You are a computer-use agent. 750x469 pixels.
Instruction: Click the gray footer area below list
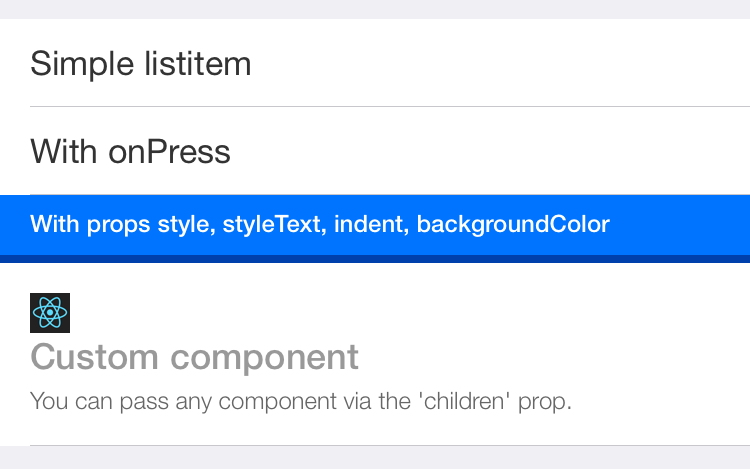tap(375, 458)
